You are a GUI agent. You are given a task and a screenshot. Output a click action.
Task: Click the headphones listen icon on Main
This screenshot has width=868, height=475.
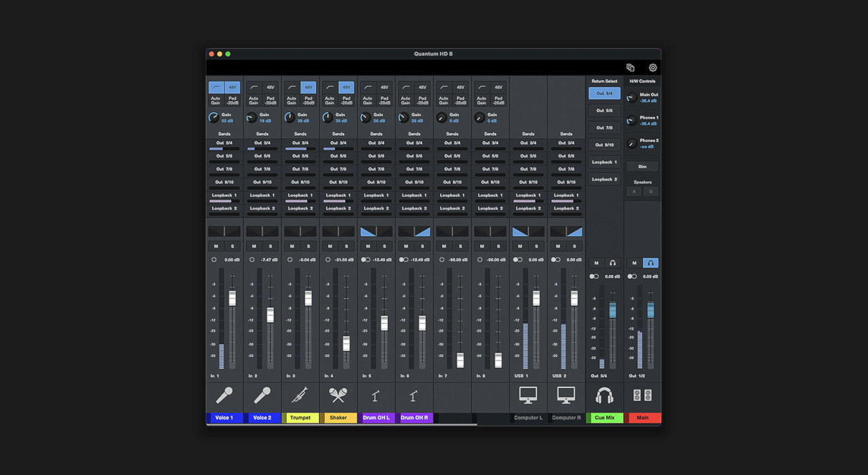[x=650, y=263]
